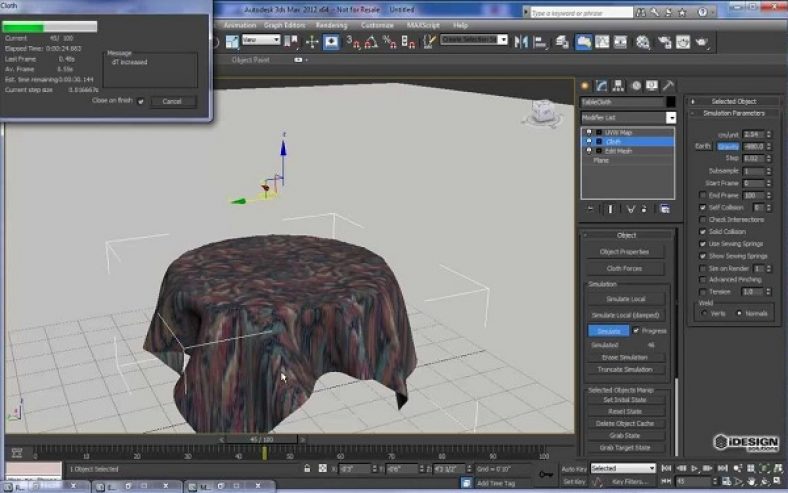Enable the Check Intersections checkbox
Viewport: 788px width, 493px height.
[703, 219]
